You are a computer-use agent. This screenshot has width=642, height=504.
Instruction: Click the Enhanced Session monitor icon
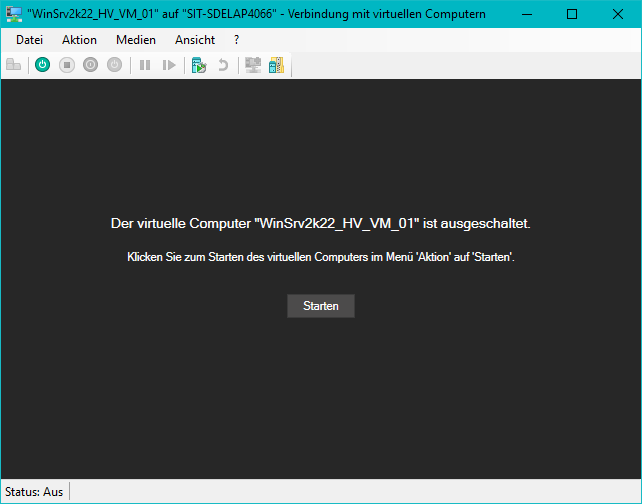click(x=253, y=65)
